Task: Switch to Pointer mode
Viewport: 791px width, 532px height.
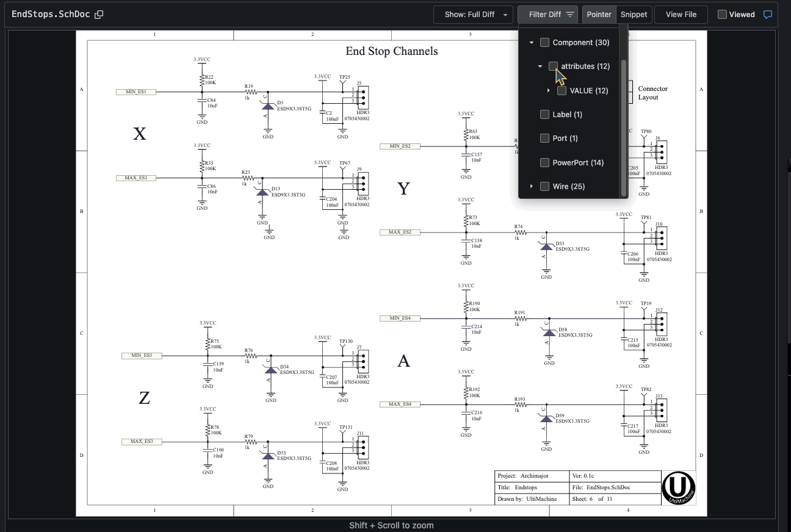Action: (x=599, y=14)
